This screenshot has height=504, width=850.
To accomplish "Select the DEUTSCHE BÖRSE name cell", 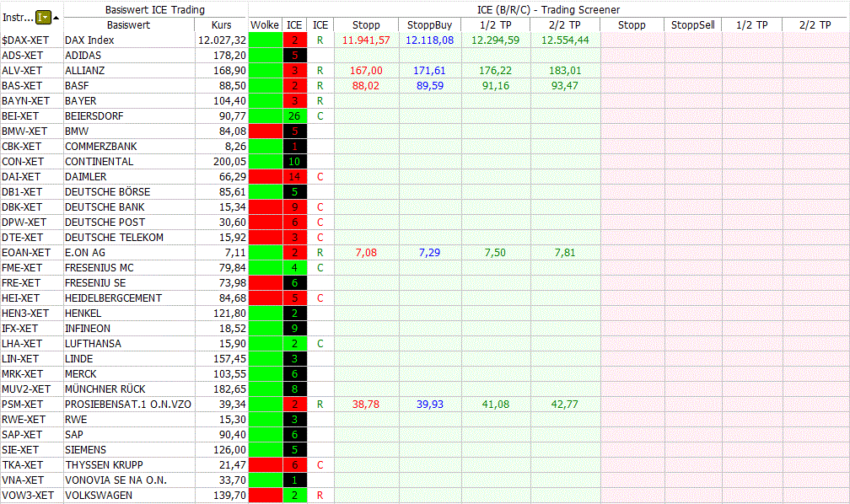I will [x=107, y=192].
